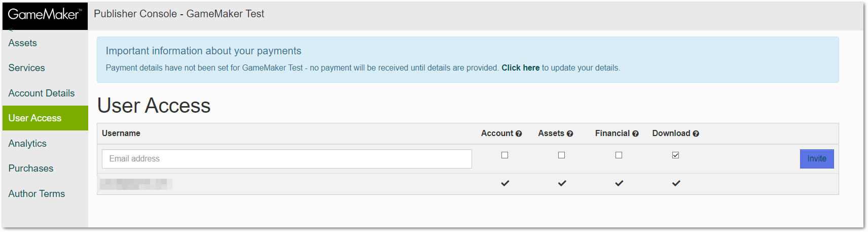Tick the Assets permission checkbox

pyautogui.click(x=561, y=155)
